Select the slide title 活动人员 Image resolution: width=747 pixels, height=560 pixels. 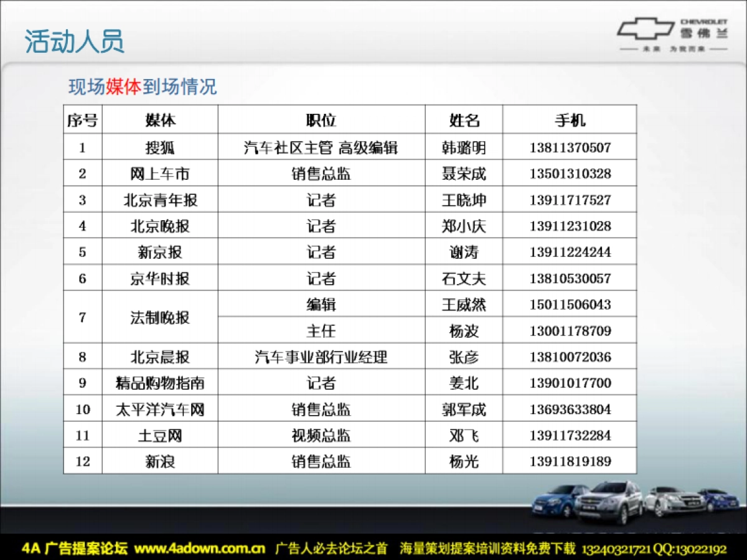click(75, 41)
